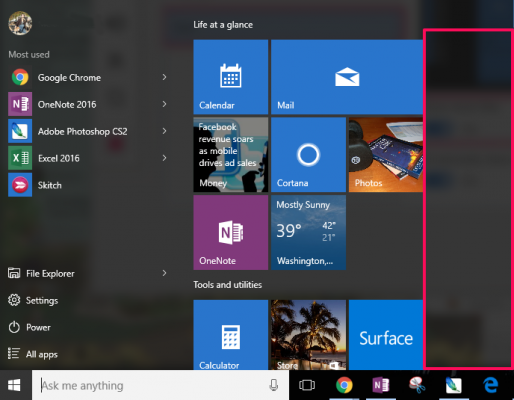The width and height of the screenshot is (514, 400).
Task: Open the Mail tile
Action: 347,77
